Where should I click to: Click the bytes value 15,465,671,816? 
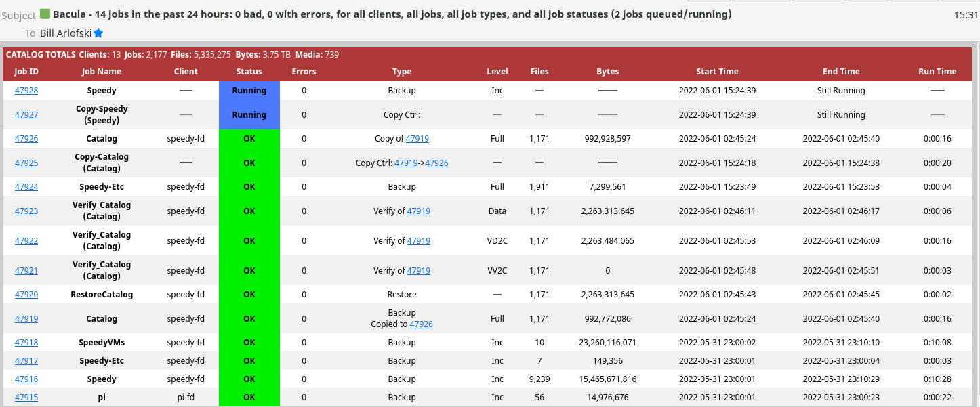608,379
